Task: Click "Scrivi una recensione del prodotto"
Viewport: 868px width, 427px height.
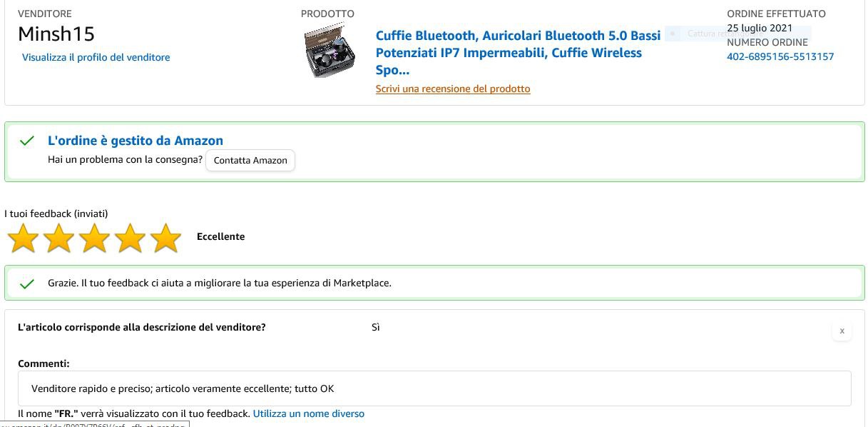Action: point(453,89)
